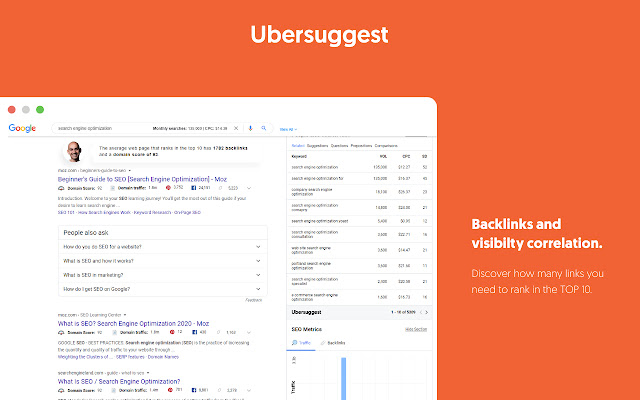
Task: Sort keywords by the CPC column header
Action: point(406,156)
